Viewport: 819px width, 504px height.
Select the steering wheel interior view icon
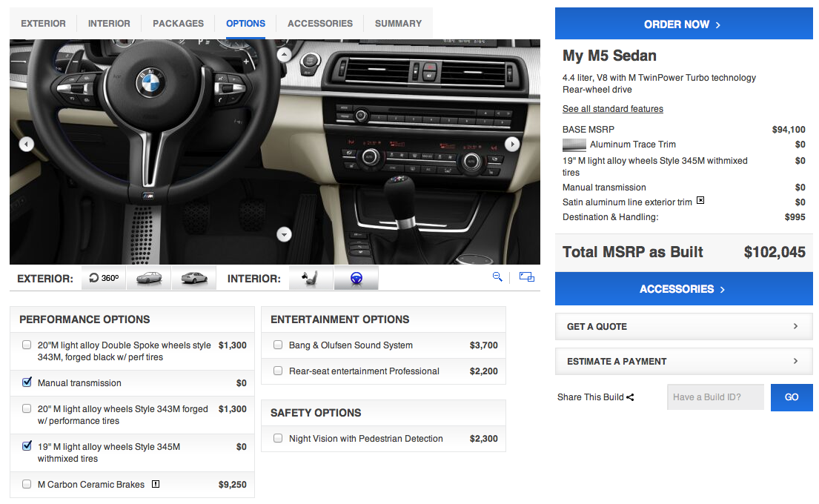point(356,279)
